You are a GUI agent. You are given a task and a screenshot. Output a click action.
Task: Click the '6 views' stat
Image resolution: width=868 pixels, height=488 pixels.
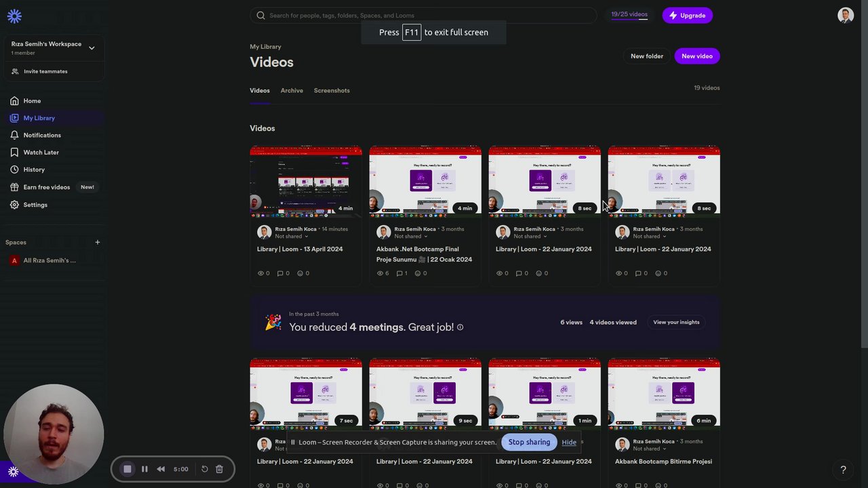(x=571, y=323)
